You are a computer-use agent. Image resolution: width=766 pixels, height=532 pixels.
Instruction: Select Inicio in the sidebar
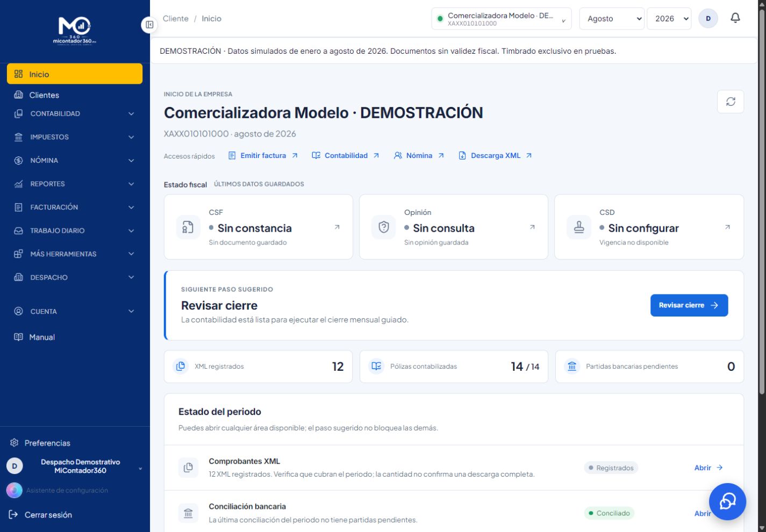75,74
